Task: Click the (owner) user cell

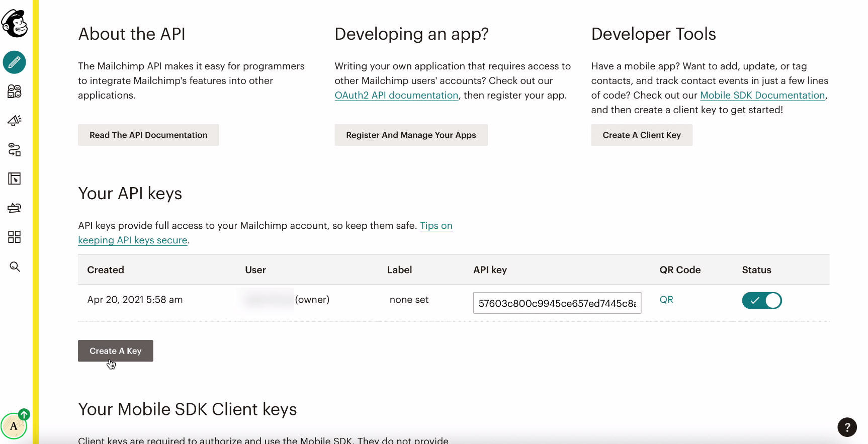Action: click(312, 300)
